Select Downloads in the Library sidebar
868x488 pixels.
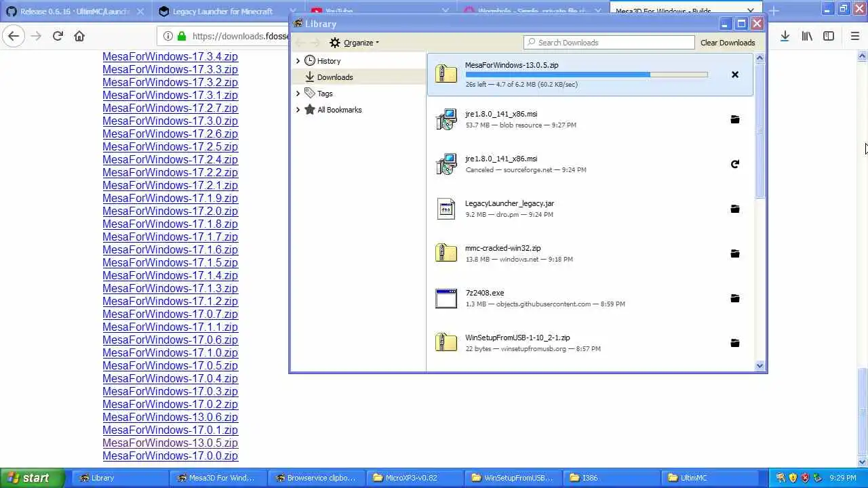[335, 77]
